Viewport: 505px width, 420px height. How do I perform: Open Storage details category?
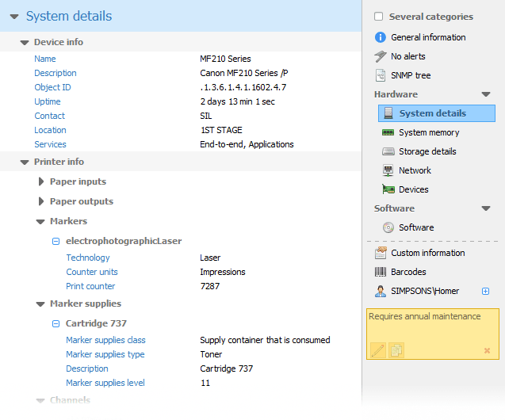tap(427, 151)
